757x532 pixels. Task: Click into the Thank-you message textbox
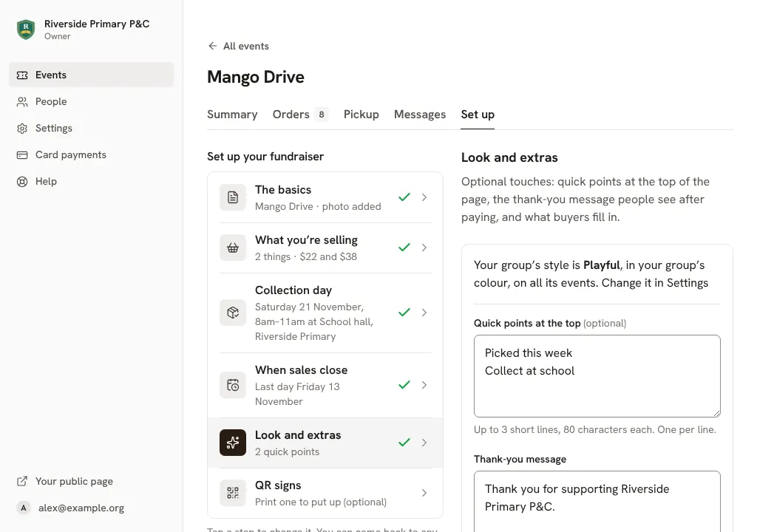[597, 502]
